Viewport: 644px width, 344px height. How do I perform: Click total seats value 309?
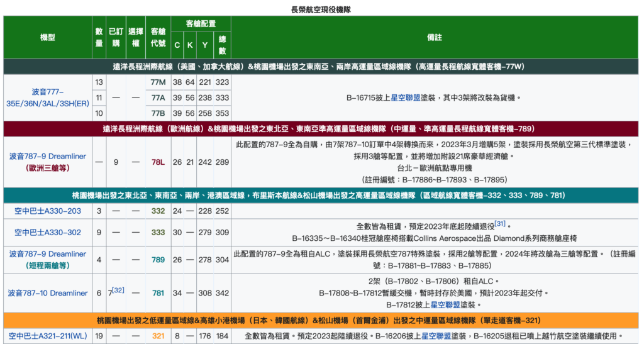[x=222, y=232]
